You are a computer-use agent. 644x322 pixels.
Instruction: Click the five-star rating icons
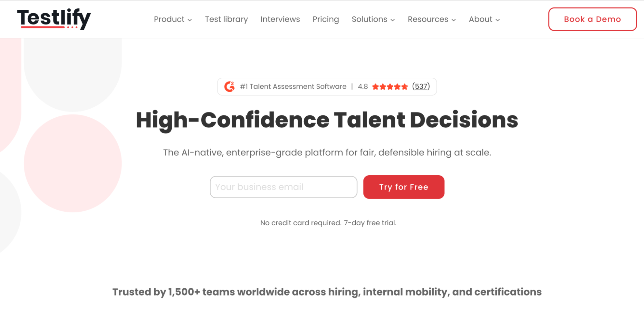point(390,87)
